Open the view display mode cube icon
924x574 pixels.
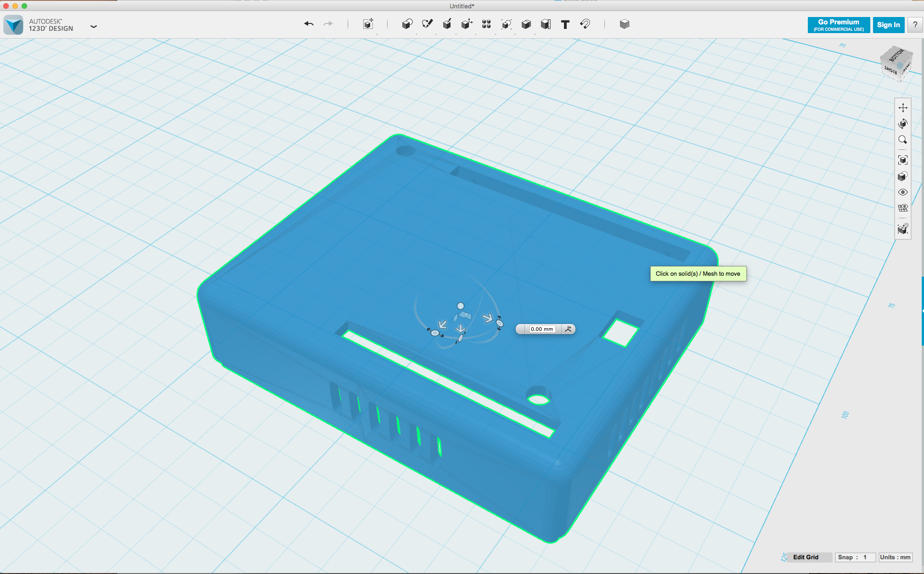tap(903, 176)
